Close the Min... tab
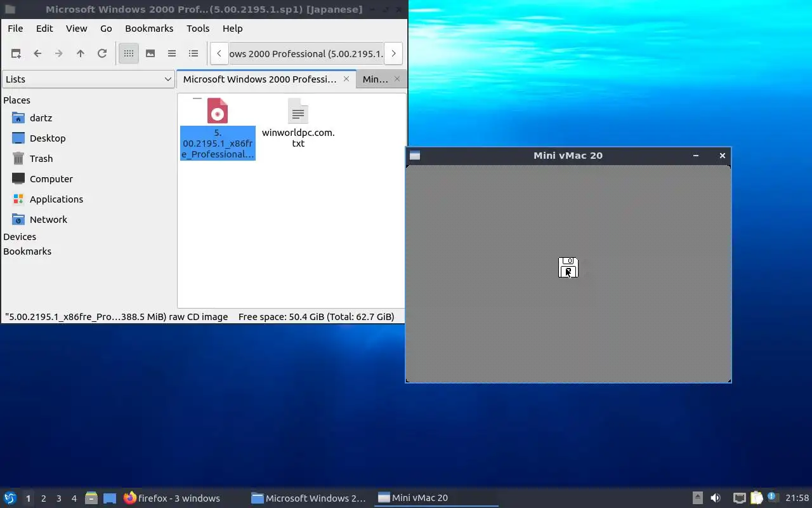The height and width of the screenshot is (508, 812). pos(398,79)
